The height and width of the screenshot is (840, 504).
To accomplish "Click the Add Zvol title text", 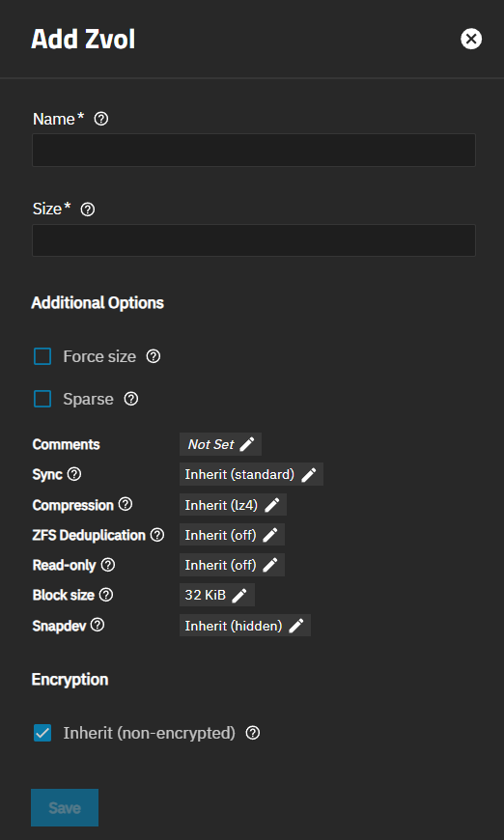I will point(83,40).
